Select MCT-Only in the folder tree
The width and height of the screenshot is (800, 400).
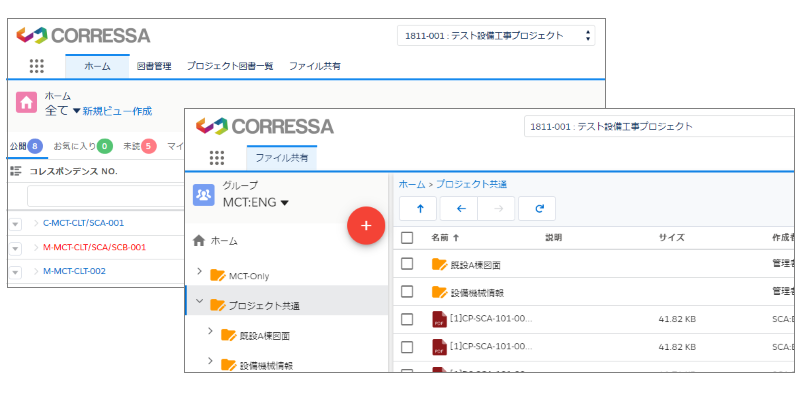[249, 276]
